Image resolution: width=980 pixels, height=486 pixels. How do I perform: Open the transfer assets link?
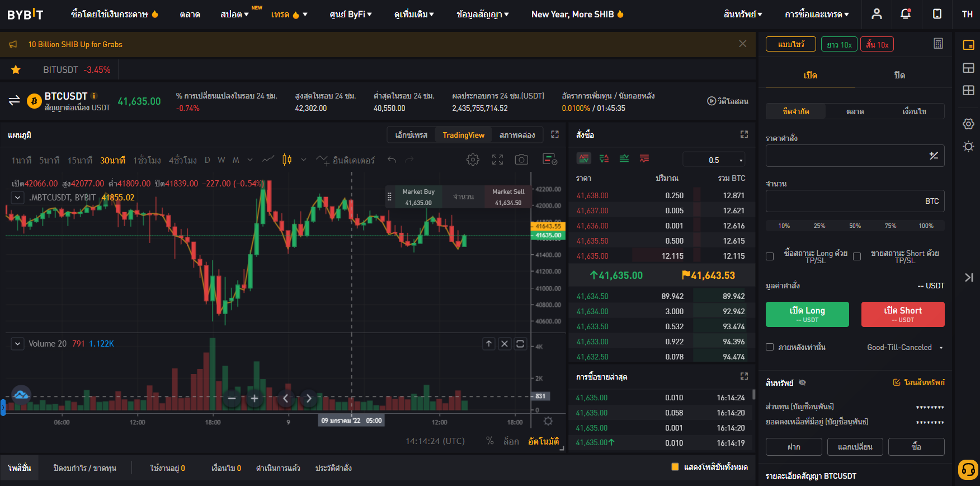918,382
